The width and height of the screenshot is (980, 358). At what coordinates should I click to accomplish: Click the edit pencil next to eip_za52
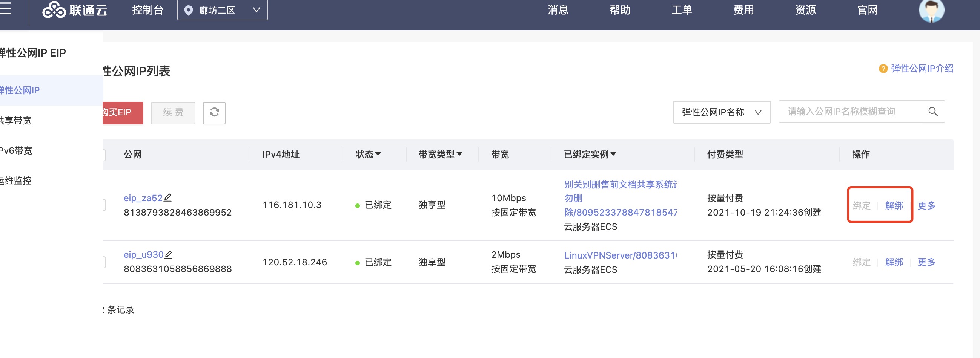168,197
